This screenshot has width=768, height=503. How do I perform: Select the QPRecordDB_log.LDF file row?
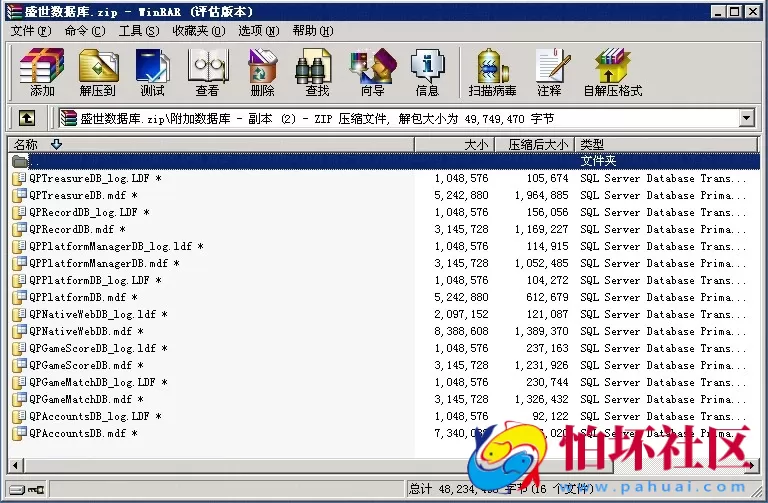click(384, 212)
